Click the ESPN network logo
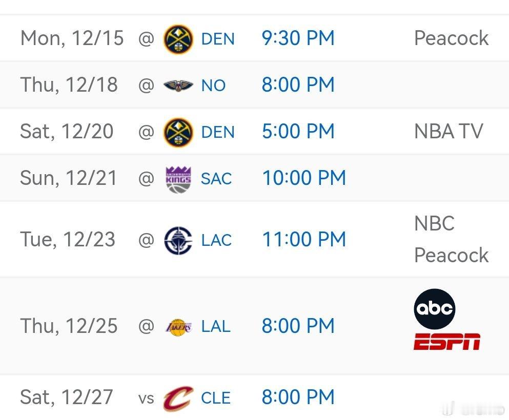 click(x=446, y=341)
